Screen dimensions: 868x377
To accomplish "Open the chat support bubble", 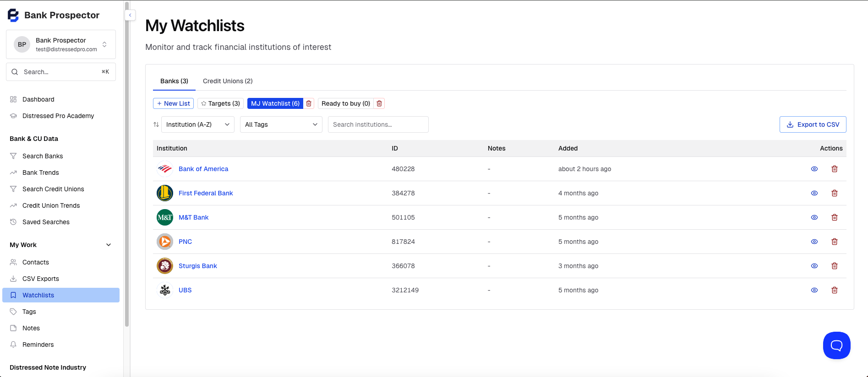I will point(836,345).
